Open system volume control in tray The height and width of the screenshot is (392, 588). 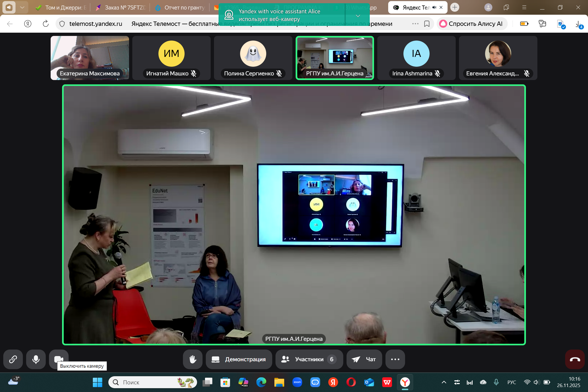click(x=536, y=382)
